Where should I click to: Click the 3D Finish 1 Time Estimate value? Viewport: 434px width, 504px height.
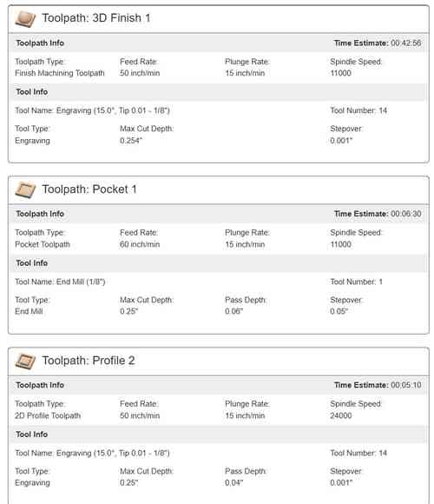click(x=405, y=43)
